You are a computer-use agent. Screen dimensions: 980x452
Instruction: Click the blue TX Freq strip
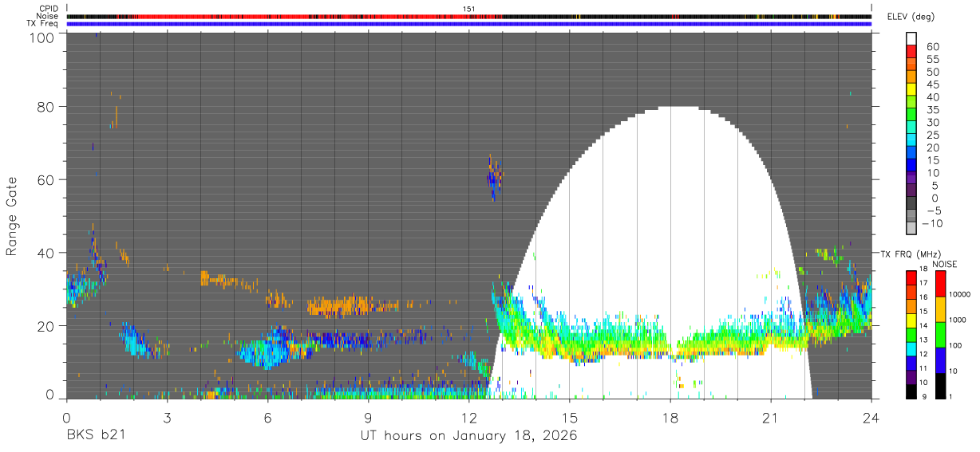[x=468, y=24]
